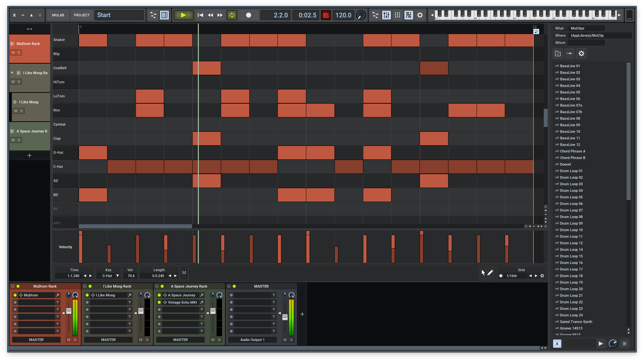Open MuDrum Rack second slot dropdown
This screenshot has width=644, height=361.
click(x=58, y=302)
